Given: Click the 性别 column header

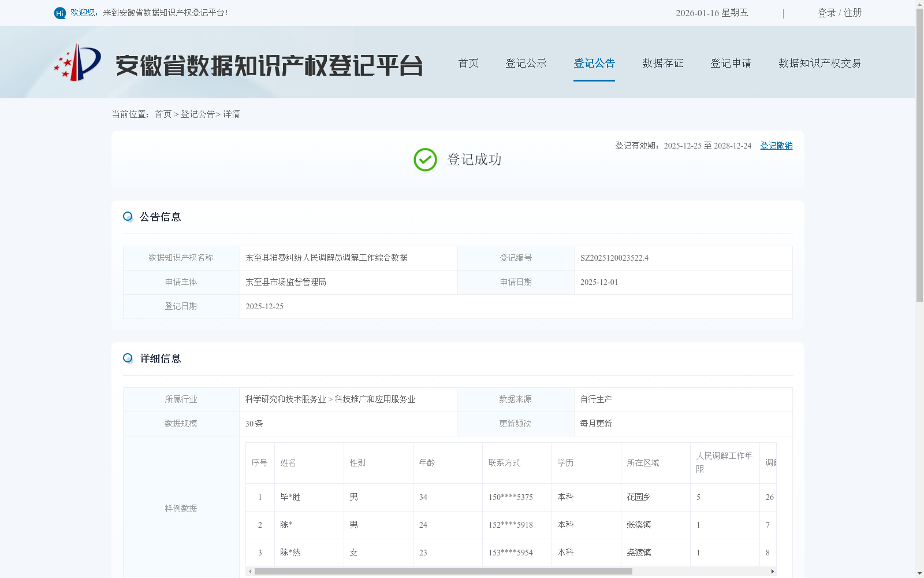Looking at the screenshot, I should pyautogui.click(x=357, y=463).
